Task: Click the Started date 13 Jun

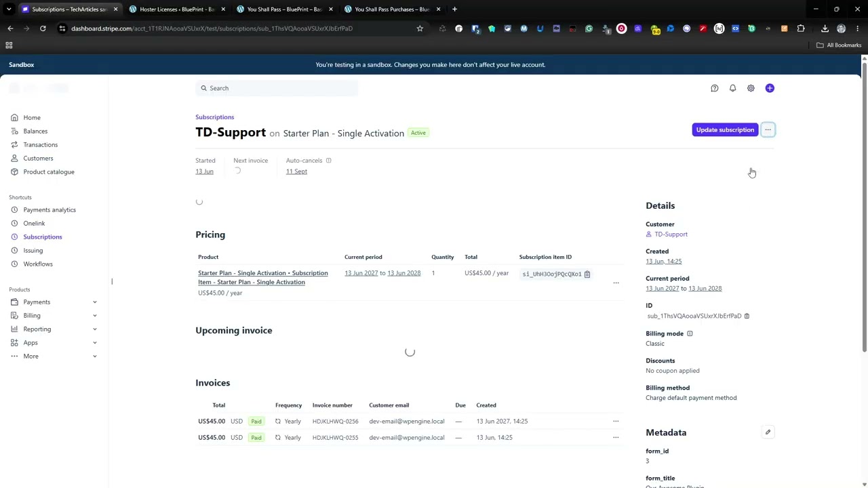Action: [204, 171]
